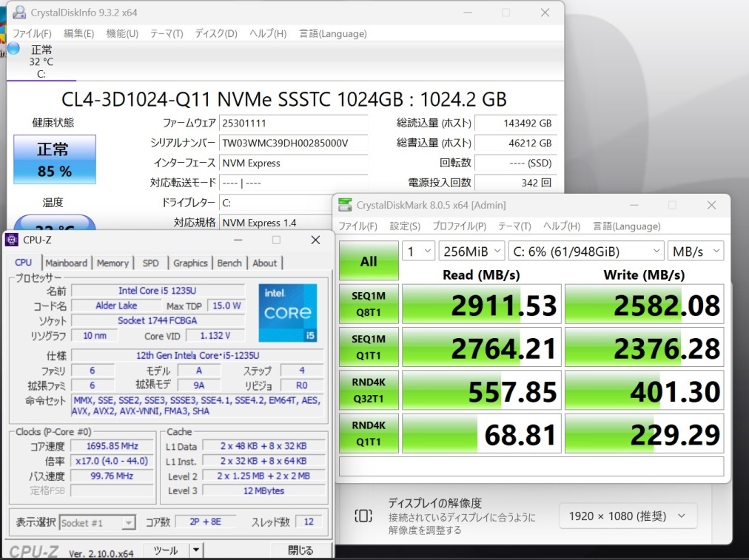749x560 pixels.
Task: Open the 1920 × 1080 resolution dropdown
Action: tap(628, 516)
